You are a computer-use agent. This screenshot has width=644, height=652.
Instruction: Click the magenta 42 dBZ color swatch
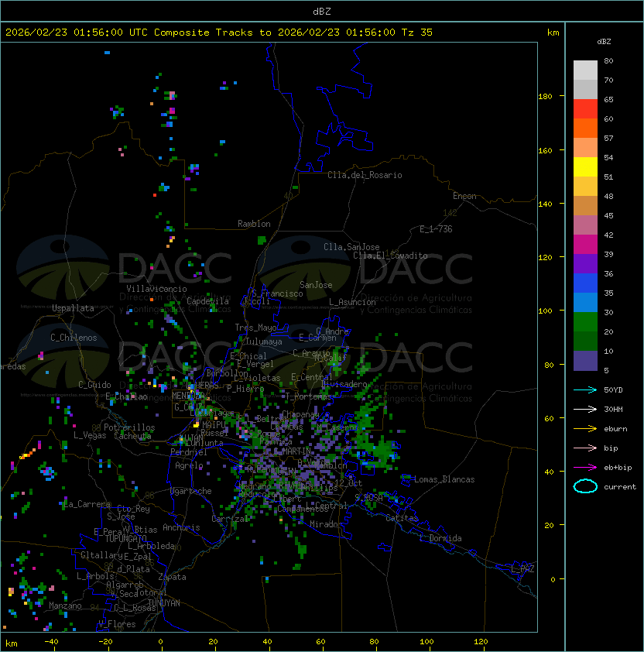[x=585, y=244]
